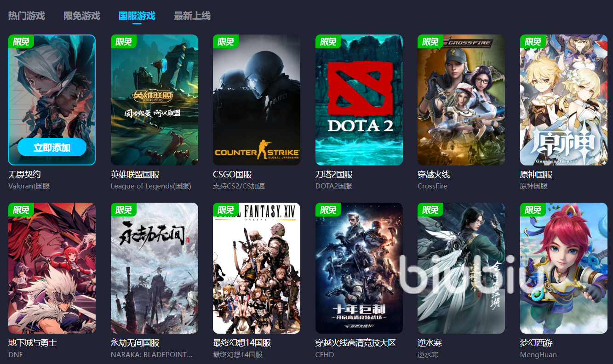Select the 逆水寒 game cover
Screen dimensions: 613x364
click(x=461, y=268)
